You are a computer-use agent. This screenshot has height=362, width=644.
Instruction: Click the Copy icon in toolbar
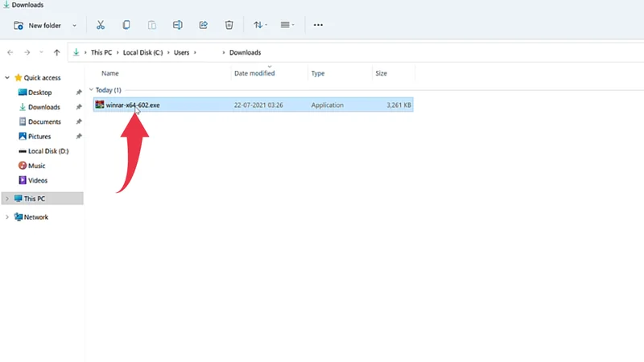(x=126, y=25)
